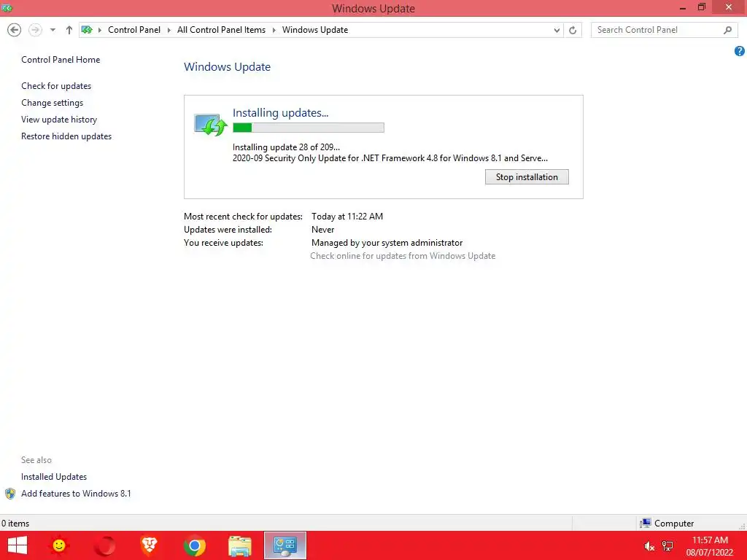
Task: Restore down the Windows Update window
Action: click(702, 7)
